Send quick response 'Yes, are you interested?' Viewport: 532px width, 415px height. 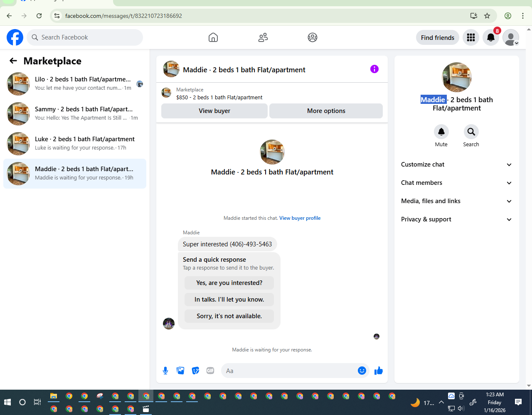point(229,283)
